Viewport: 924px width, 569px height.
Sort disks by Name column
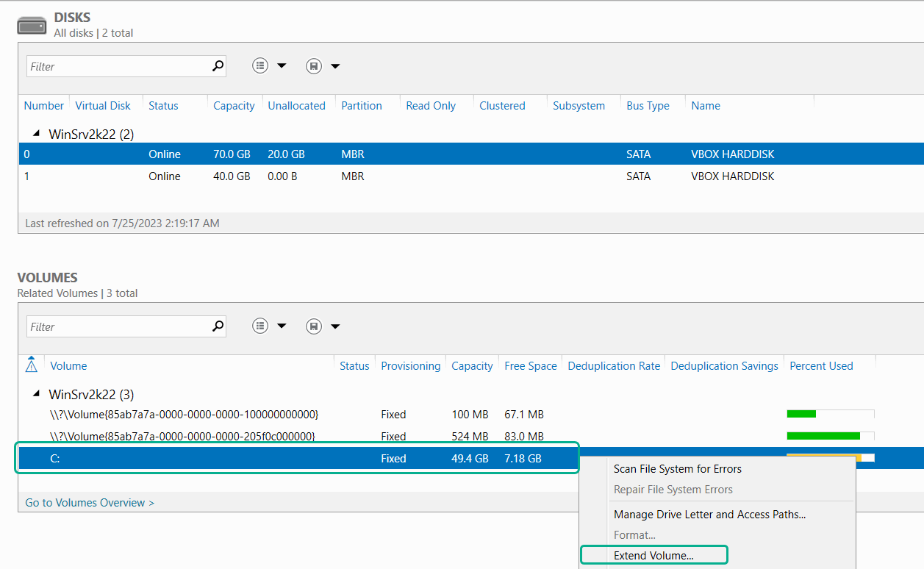pos(706,106)
